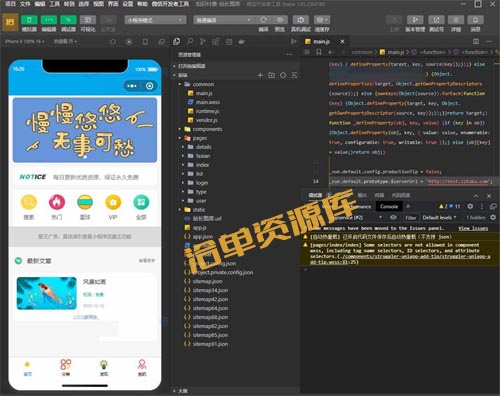Click the bookmark icon in the editor toolbar

pos(319,52)
